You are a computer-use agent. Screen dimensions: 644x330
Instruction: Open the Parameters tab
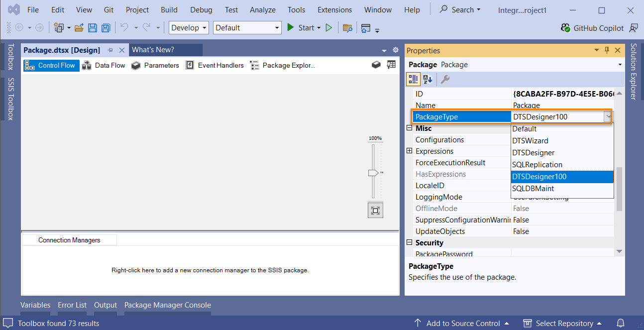tap(155, 65)
